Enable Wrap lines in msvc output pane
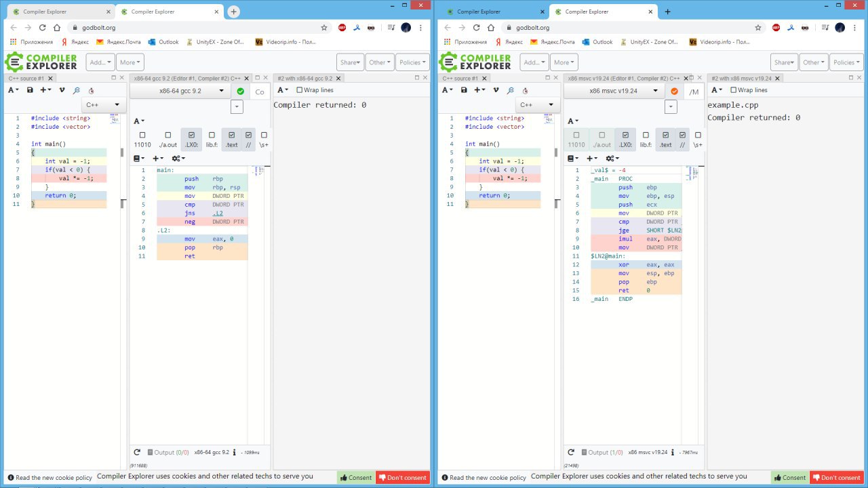 point(749,90)
